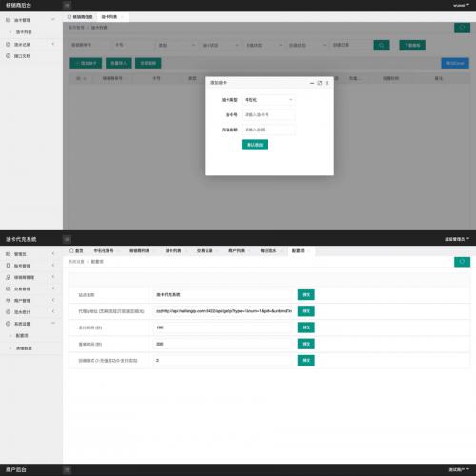Maximize the 添加油卡 dialog
476x476 pixels.
pyautogui.click(x=320, y=83)
